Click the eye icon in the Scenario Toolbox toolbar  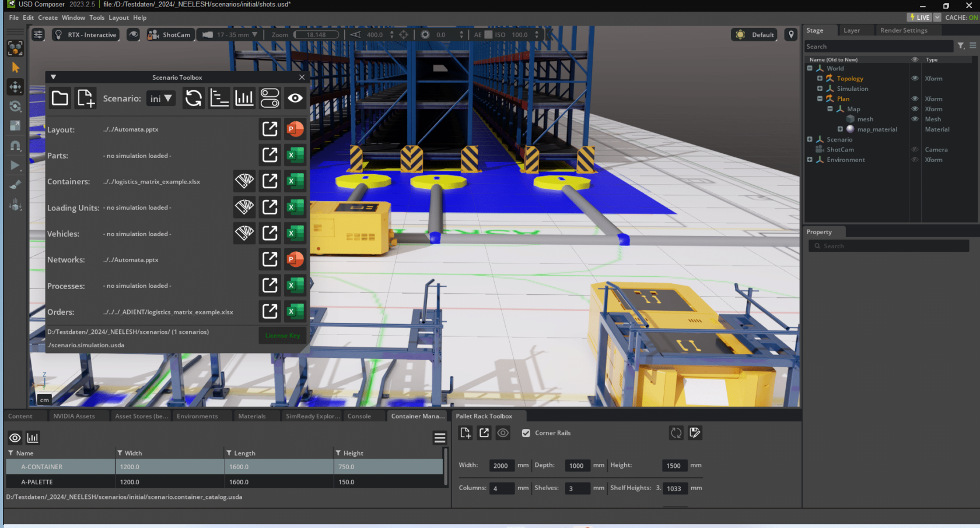[295, 98]
